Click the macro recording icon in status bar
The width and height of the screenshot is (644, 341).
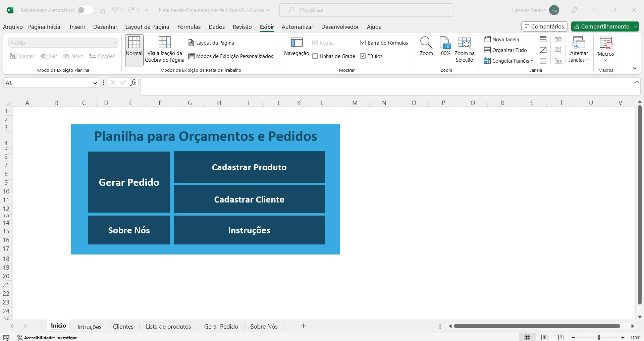tap(6, 338)
